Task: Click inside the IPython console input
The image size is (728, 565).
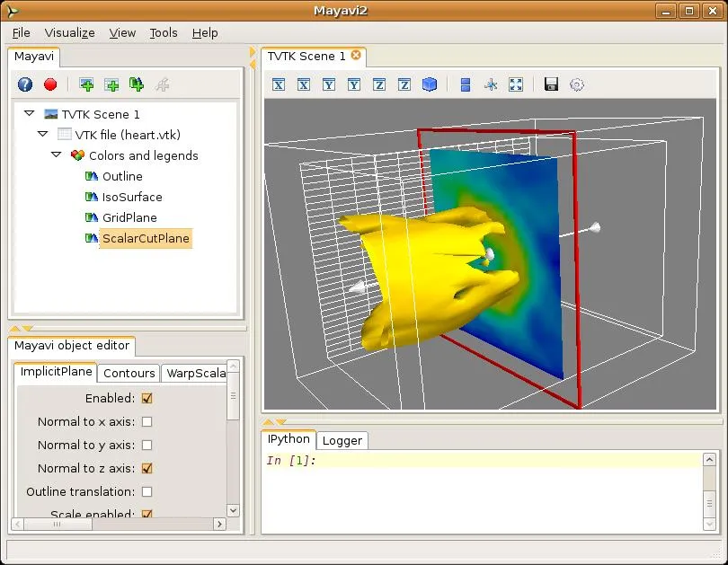Action: coord(404,461)
